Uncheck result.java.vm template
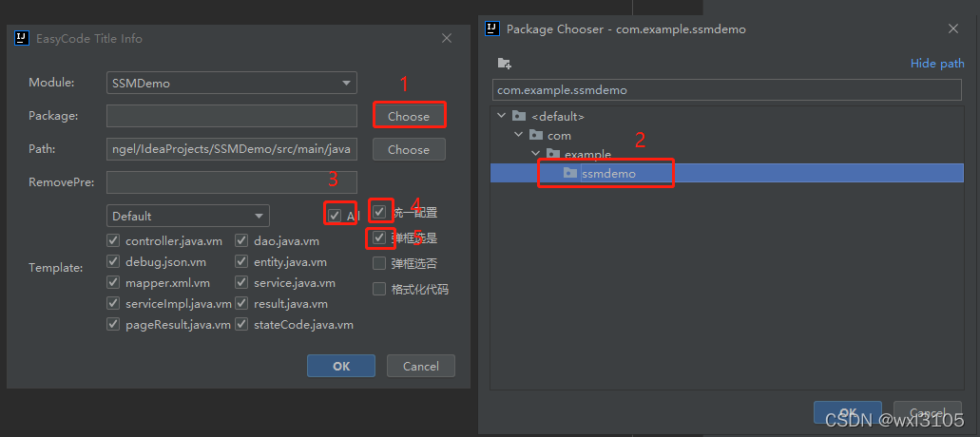This screenshot has width=980, height=437. point(241,303)
